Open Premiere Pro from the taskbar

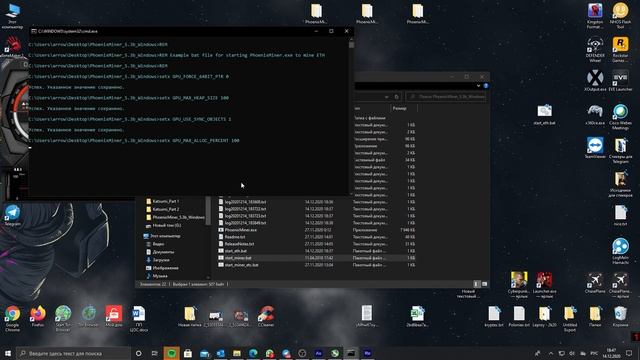[367, 353]
